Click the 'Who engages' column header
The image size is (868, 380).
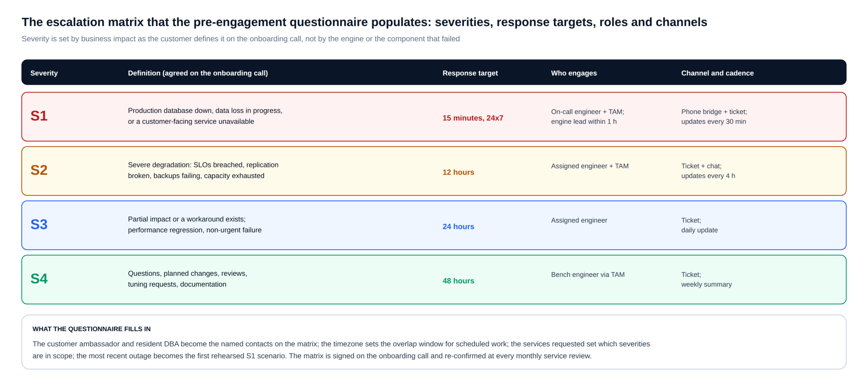click(x=574, y=73)
